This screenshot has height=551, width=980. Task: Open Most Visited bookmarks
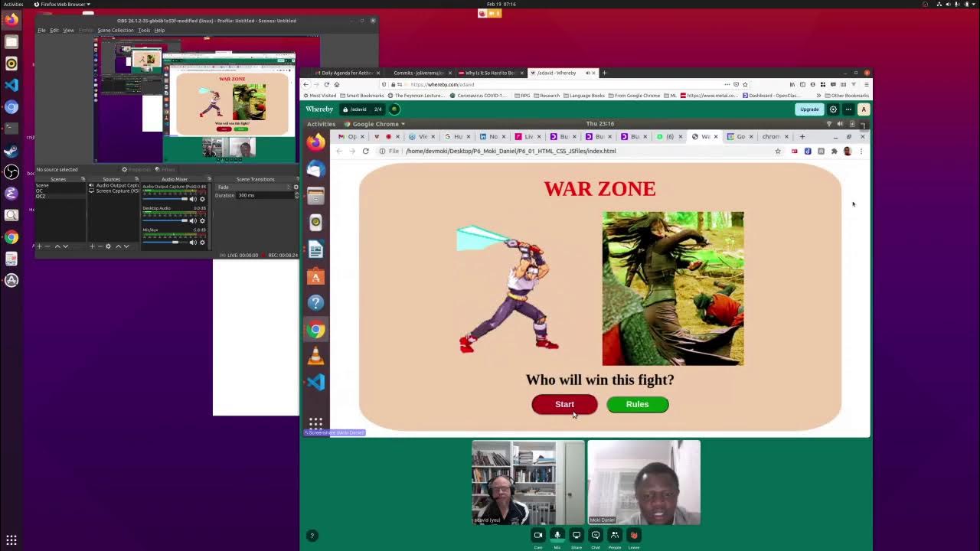click(x=320, y=96)
